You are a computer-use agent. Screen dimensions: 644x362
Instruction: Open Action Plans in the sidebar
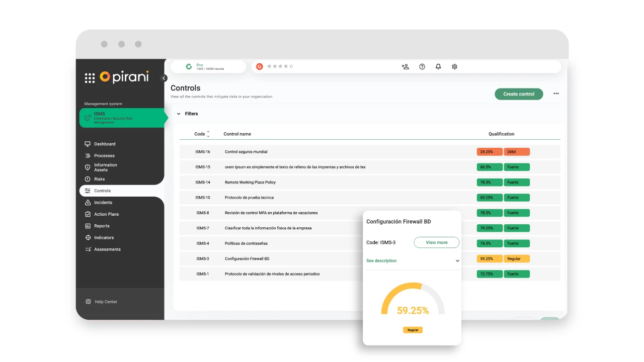[106, 214]
